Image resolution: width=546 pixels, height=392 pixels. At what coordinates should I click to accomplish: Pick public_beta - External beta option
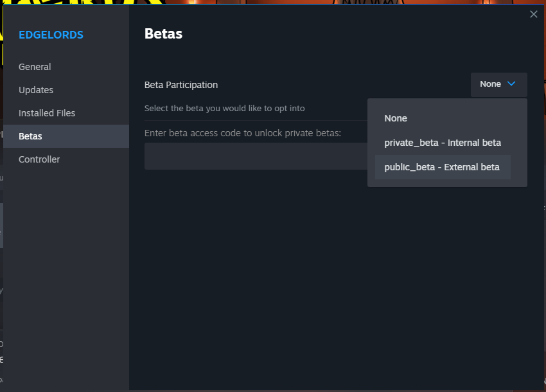pos(442,167)
